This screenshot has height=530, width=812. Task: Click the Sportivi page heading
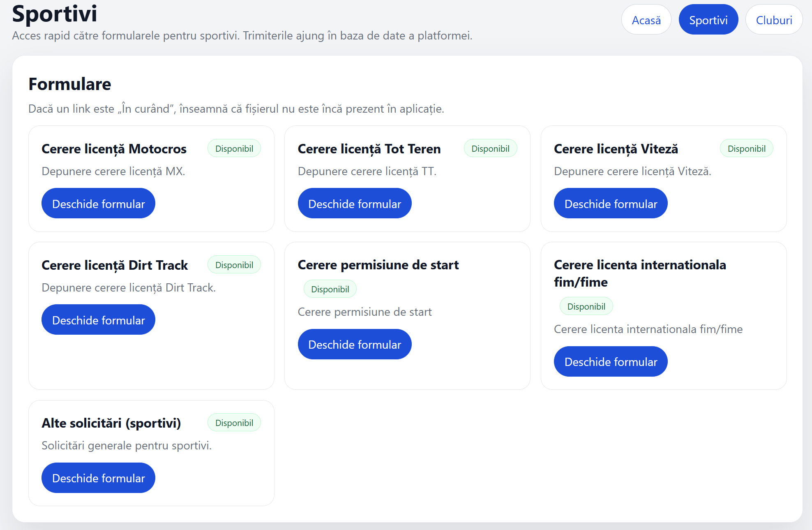point(54,14)
